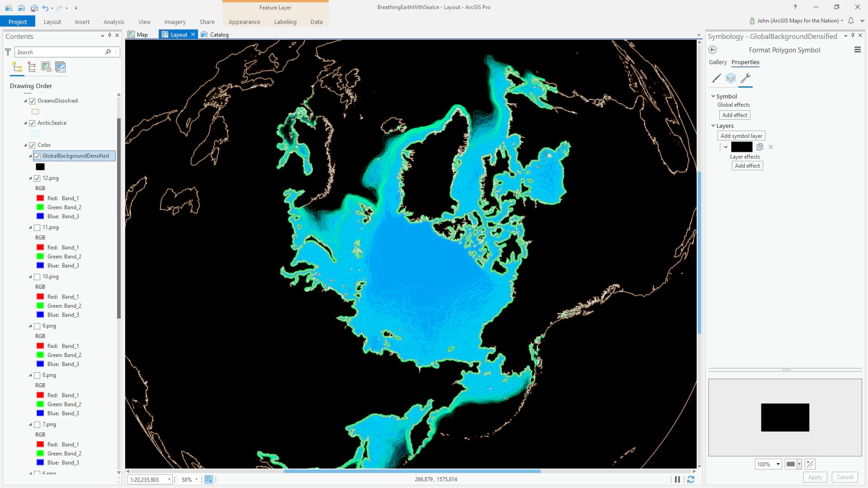Image resolution: width=868 pixels, height=488 pixels.
Task: Open the symbol brush properties tab icon
Action: click(716, 79)
